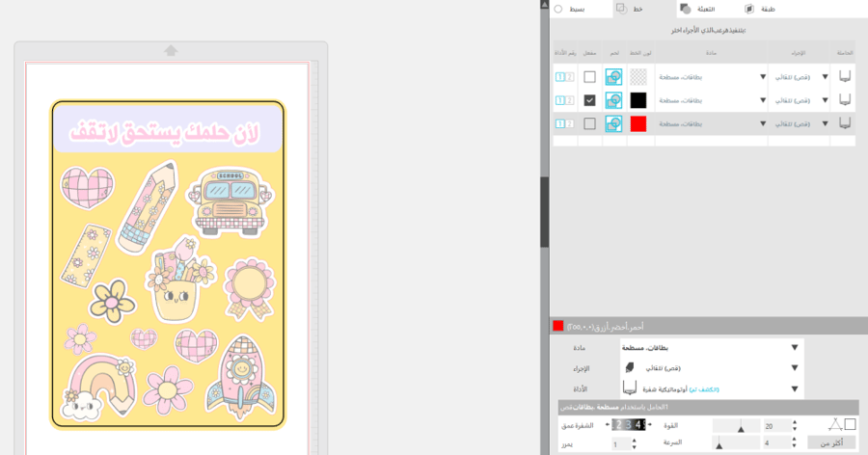Screen dimensions: 868x455
Task: Click the passes field showing 1
Action: (621, 444)
